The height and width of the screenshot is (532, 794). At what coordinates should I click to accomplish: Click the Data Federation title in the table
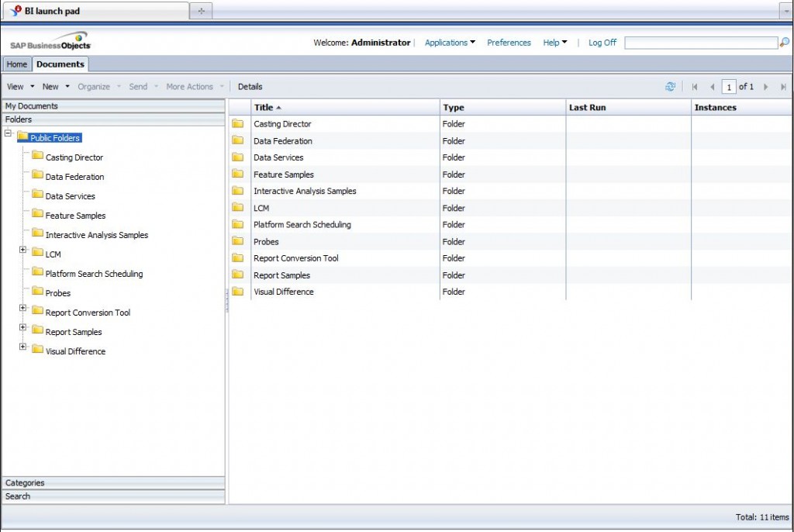pyautogui.click(x=282, y=141)
